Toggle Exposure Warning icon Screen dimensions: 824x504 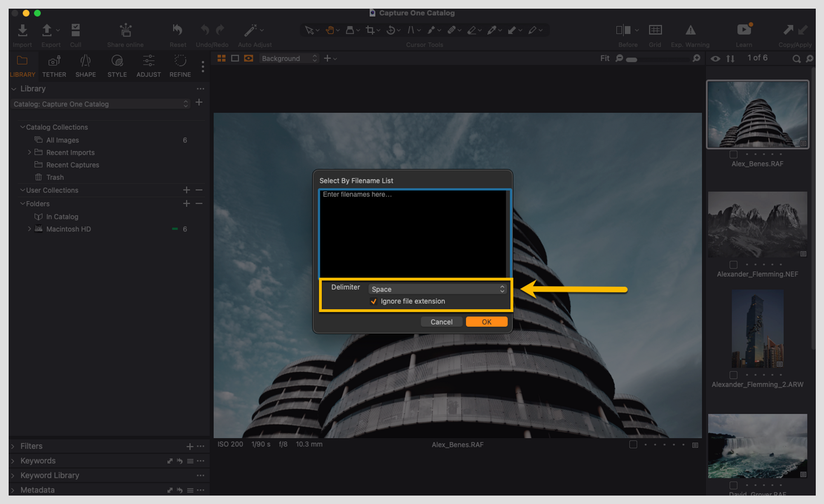pos(691,30)
